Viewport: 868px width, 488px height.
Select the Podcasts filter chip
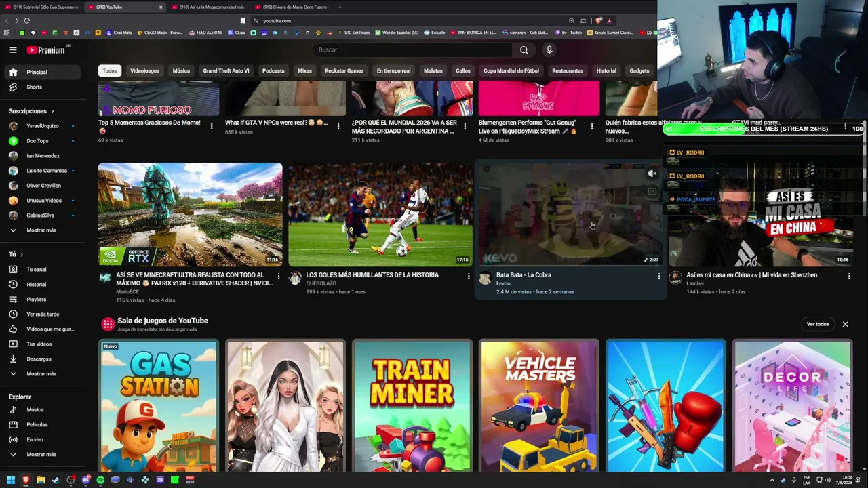273,70
